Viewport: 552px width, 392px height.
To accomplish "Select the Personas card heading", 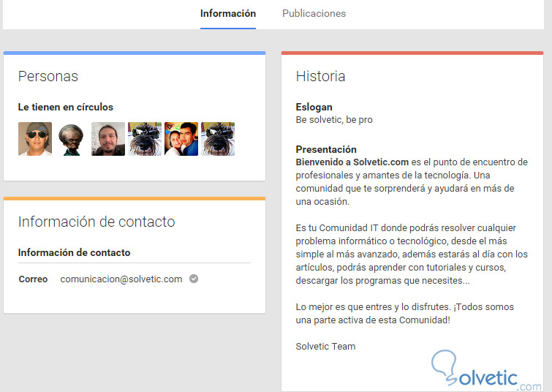I will 48,76.
